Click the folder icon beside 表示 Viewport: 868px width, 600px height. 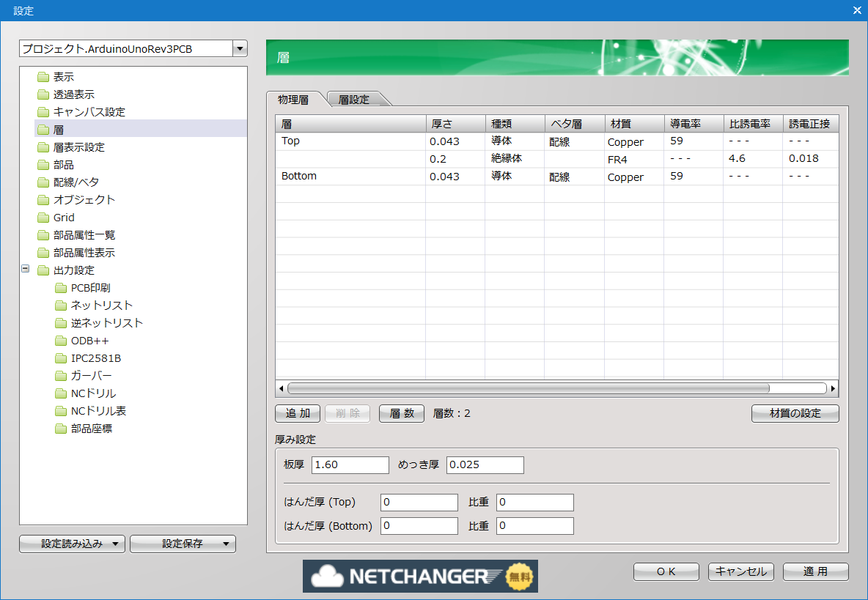coord(43,77)
